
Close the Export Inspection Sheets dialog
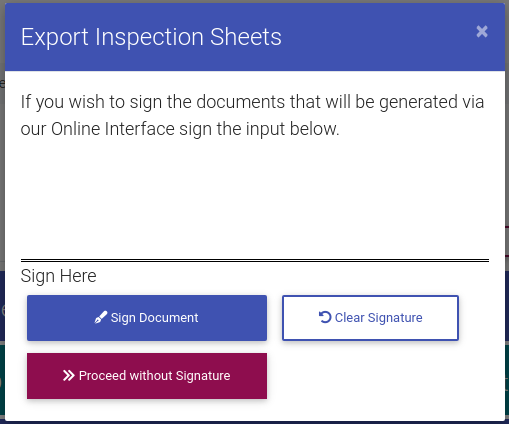tap(482, 32)
